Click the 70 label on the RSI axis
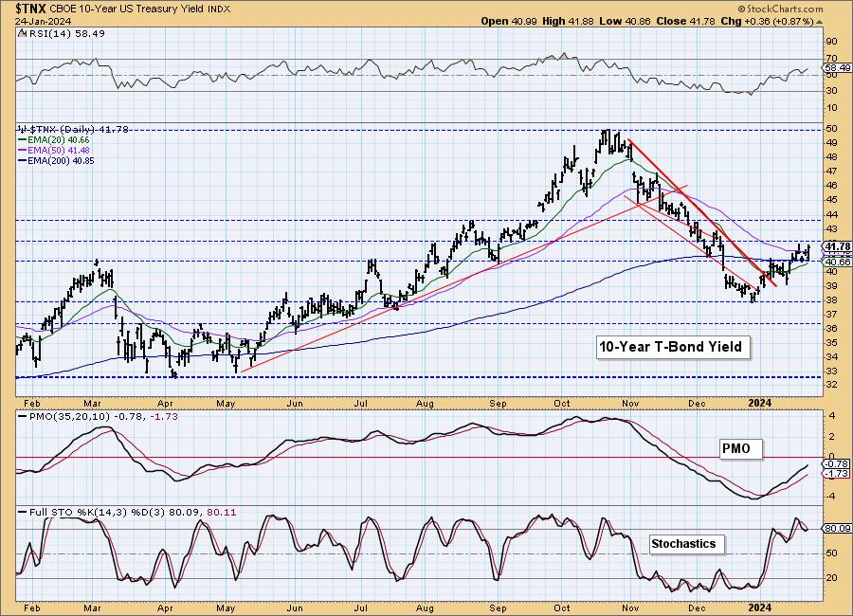 [831, 58]
